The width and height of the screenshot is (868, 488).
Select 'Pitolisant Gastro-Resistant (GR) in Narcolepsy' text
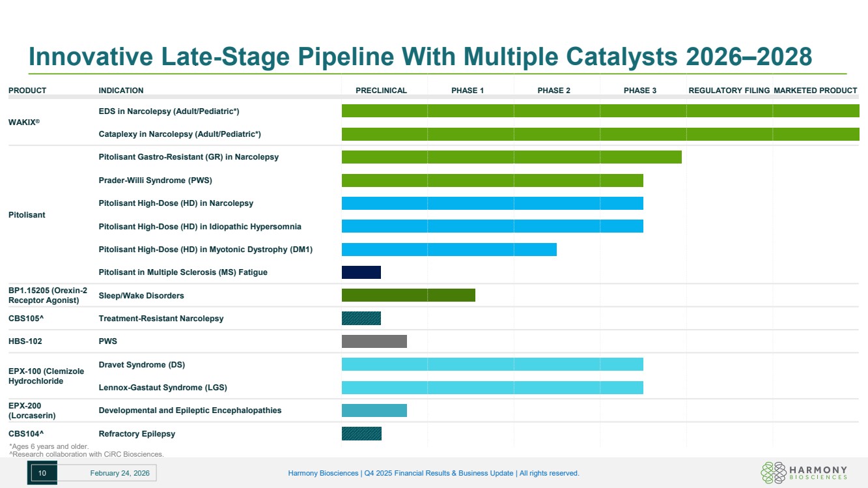click(188, 157)
